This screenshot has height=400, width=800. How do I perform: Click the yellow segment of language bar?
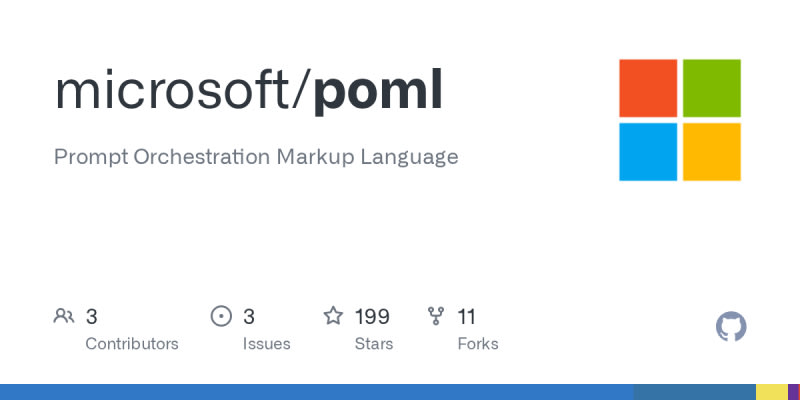771,392
